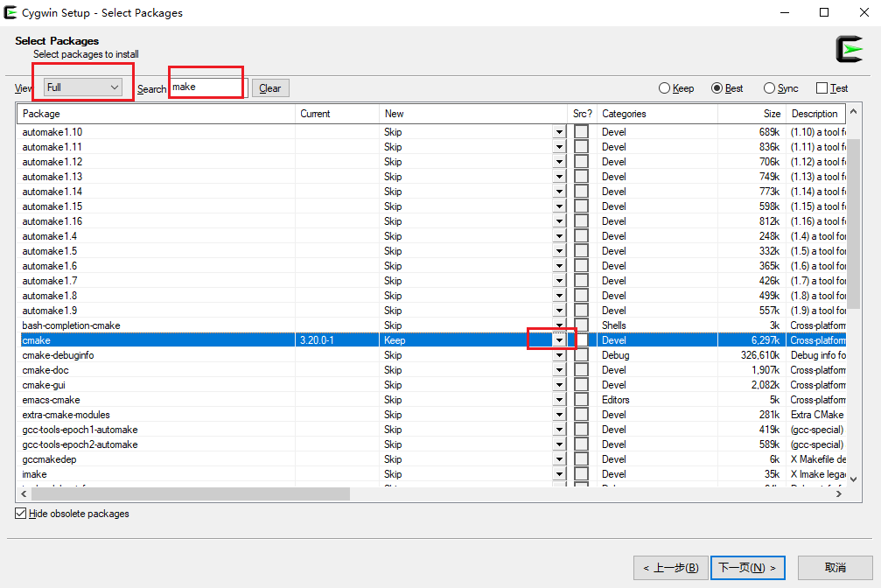881x588 pixels.
Task: Tick Src checkbox for automake1.15
Action: [582, 206]
